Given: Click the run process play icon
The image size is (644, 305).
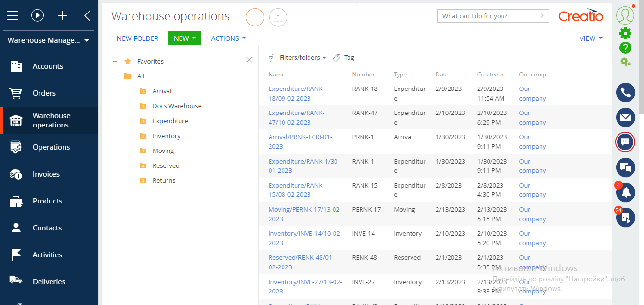Looking at the screenshot, I should [38, 15].
